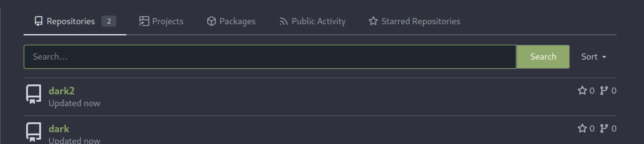This screenshot has height=144, width=644.
Task: Click the dark2 repository book icon
Action: pos(33,94)
